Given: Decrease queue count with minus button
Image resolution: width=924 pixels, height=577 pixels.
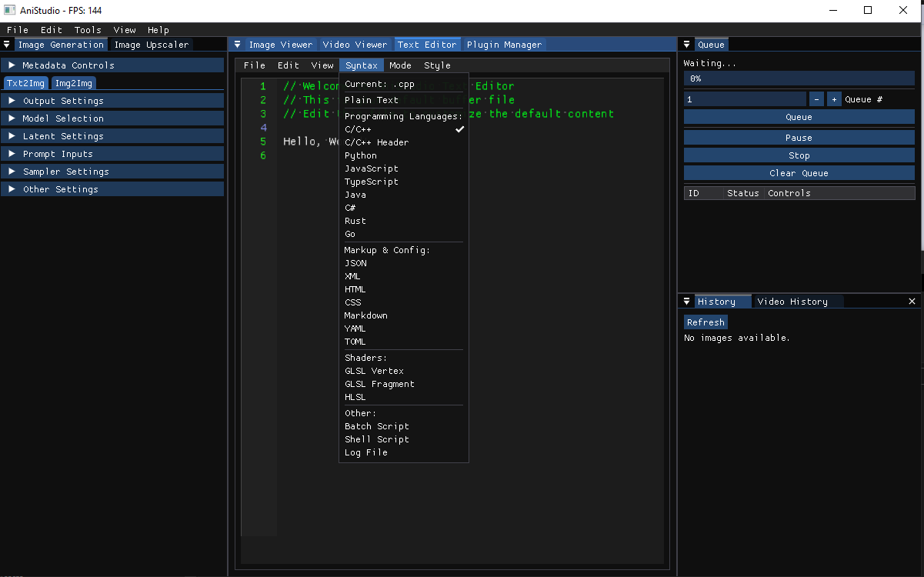Looking at the screenshot, I should point(816,99).
